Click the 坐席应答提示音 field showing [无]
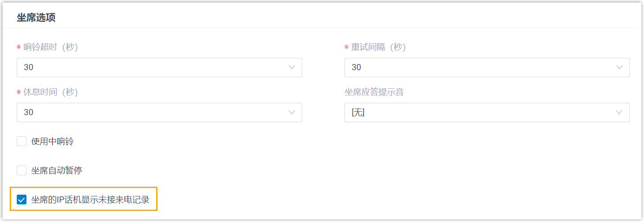Screen dimensions: 644x222 (476, 113)
